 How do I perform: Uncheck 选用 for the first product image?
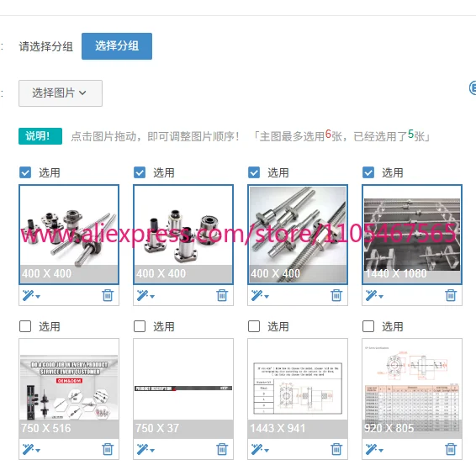point(25,172)
